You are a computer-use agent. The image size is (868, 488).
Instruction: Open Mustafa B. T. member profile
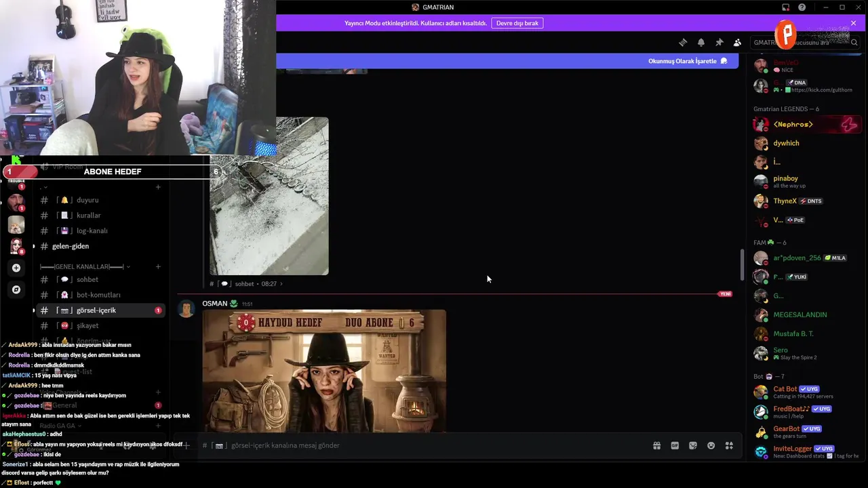click(x=807, y=333)
